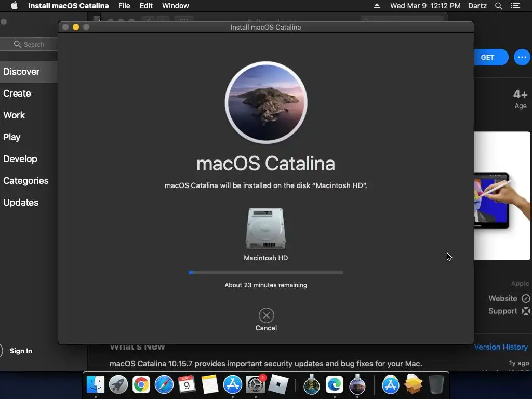Open the Apple menu

click(14, 6)
